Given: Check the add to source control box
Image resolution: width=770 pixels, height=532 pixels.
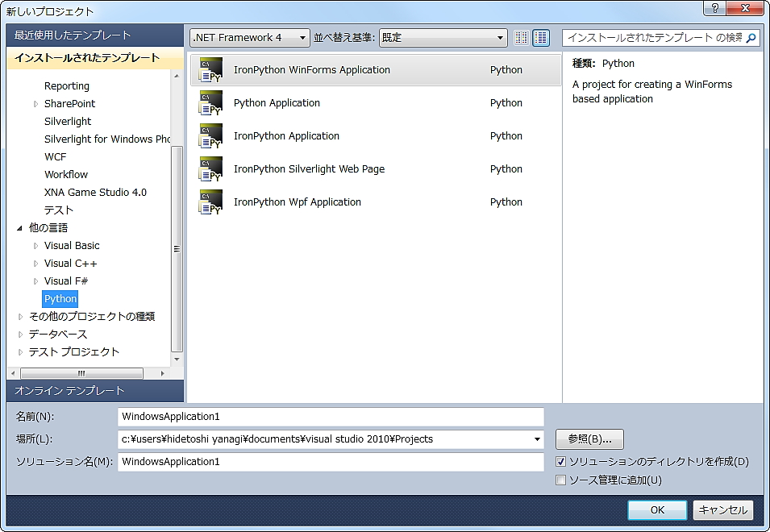Looking at the screenshot, I should click(x=561, y=480).
